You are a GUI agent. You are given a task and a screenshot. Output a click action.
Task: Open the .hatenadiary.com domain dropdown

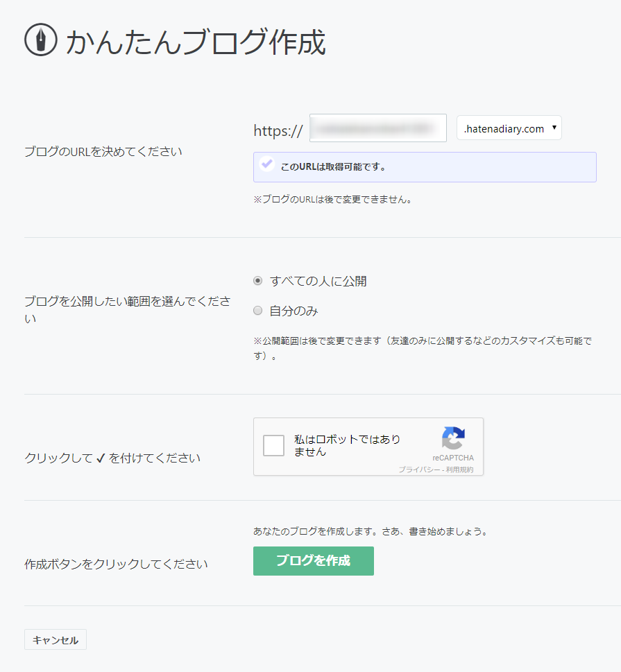point(509,128)
